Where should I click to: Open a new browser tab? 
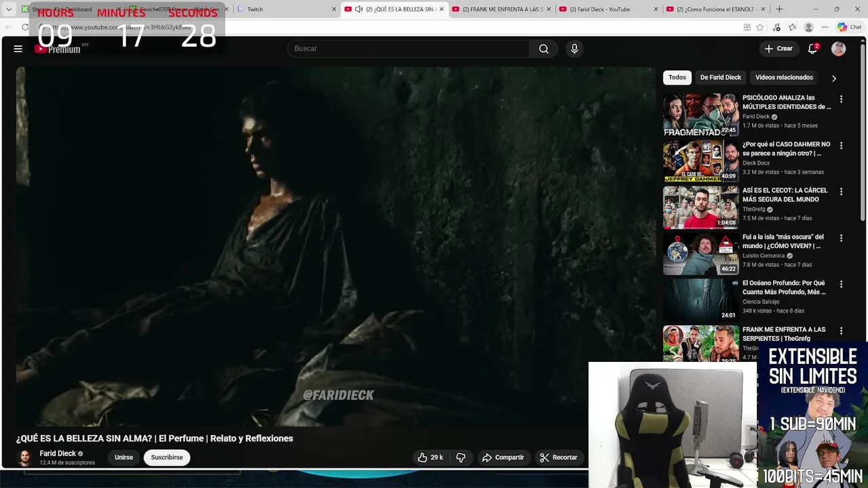point(779,9)
